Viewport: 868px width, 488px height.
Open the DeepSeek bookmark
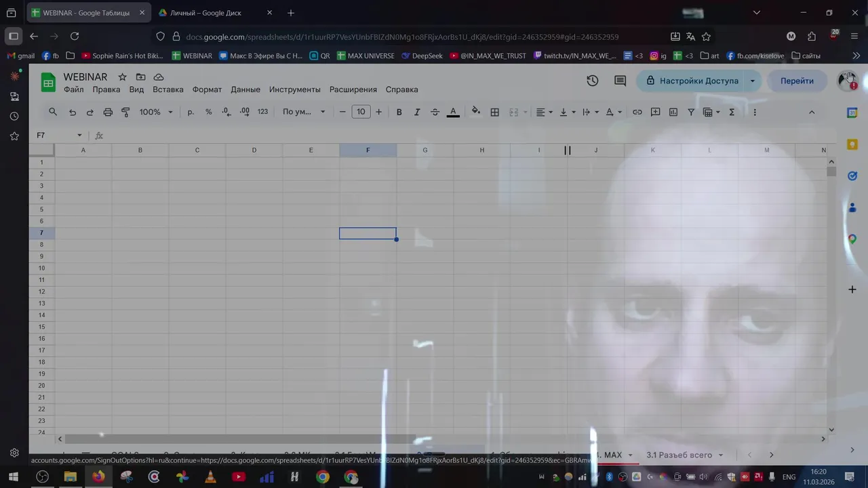tap(422, 56)
